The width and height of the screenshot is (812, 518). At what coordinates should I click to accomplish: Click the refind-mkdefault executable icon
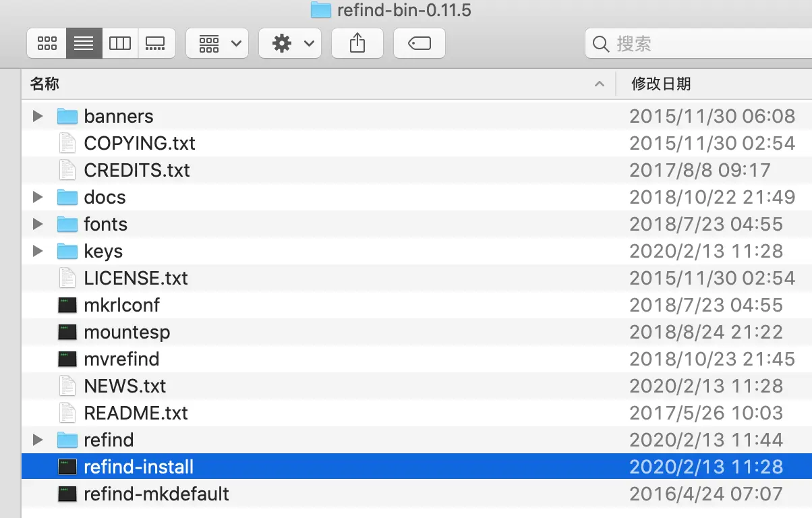click(x=67, y=494)
